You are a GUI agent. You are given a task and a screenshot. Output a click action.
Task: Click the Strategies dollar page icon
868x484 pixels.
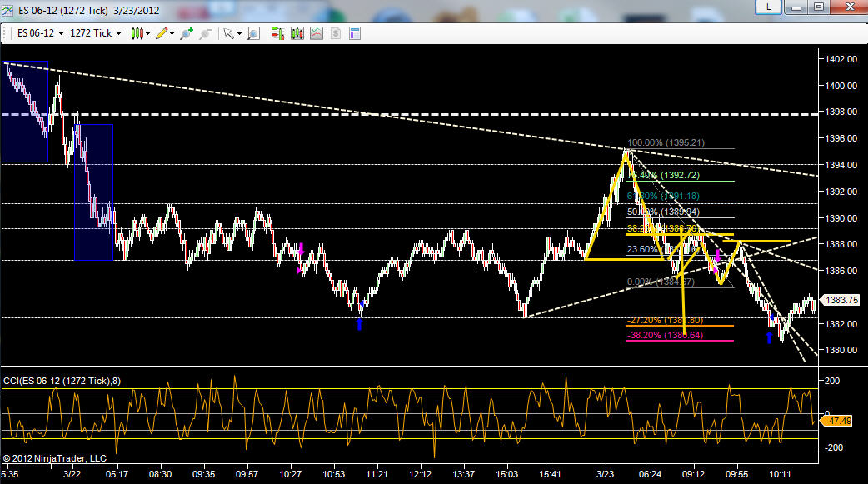coord(336,34)
